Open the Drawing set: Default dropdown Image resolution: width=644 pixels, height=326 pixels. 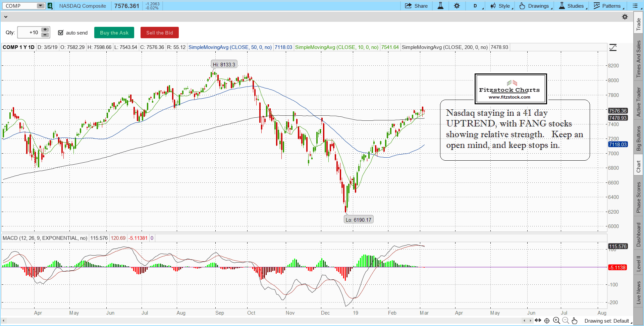[608, 321]
